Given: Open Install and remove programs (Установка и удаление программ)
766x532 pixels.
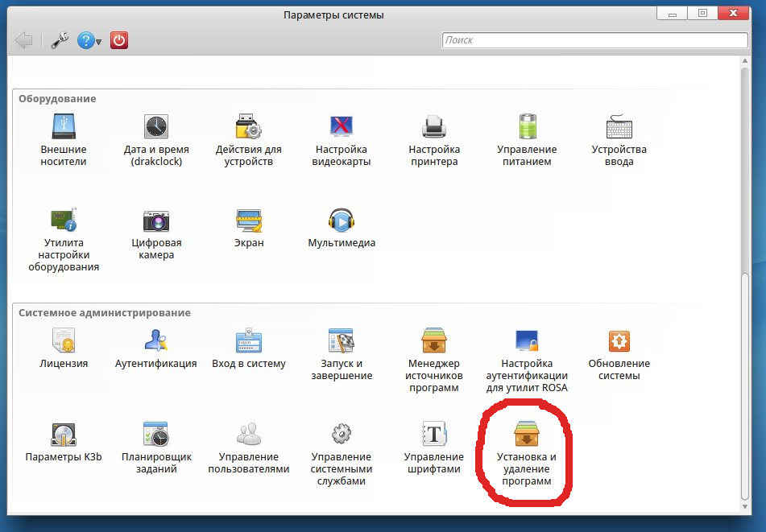Looking at the screenshot, I should tap(527, 453).
